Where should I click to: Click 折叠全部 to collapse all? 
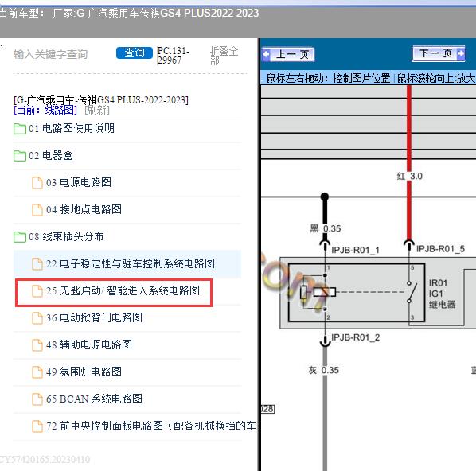pyautogui.click(x=224, y=56)
